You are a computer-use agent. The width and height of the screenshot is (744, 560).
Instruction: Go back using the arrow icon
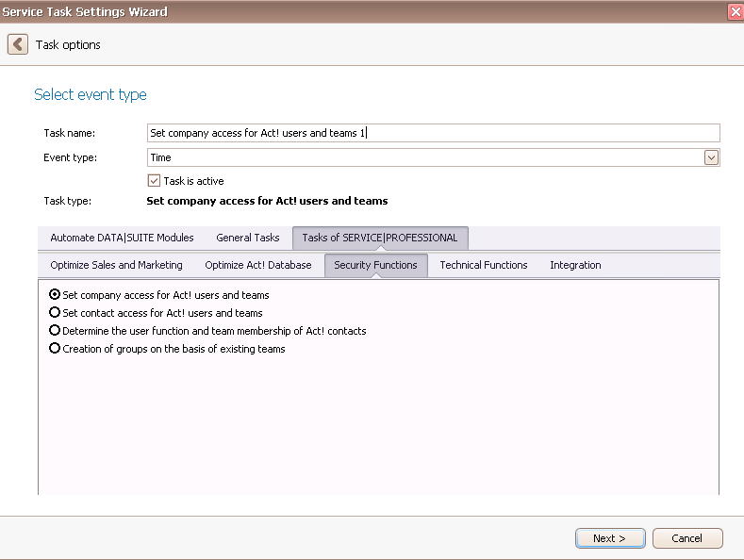coord(18,44)
